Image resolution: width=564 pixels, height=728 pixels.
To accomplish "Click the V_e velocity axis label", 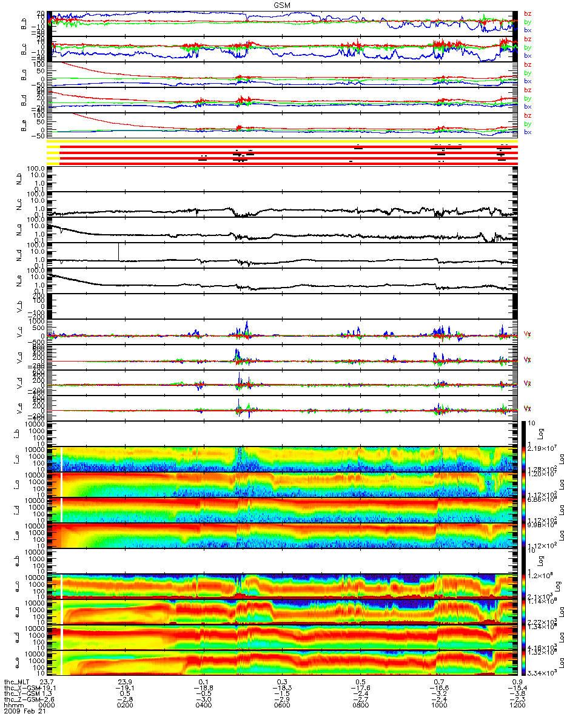I will click(18, 409).
